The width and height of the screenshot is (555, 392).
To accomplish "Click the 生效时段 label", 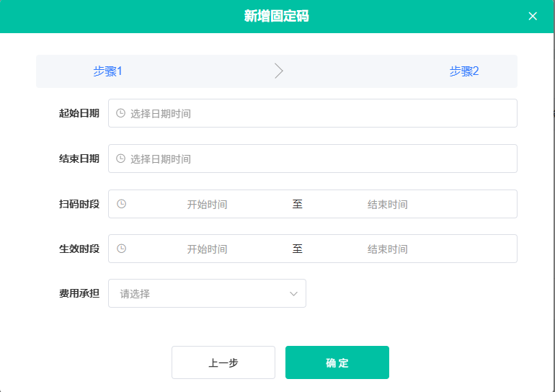I will [x=79, y=249].
